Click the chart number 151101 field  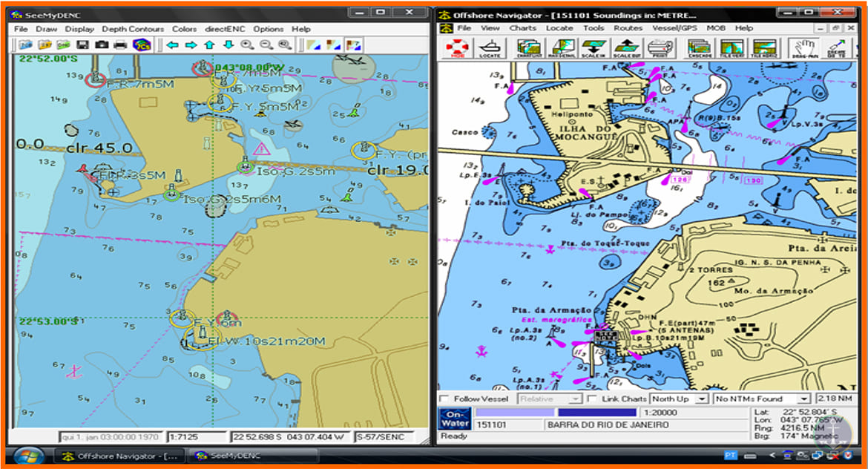(x=507, y=425)
